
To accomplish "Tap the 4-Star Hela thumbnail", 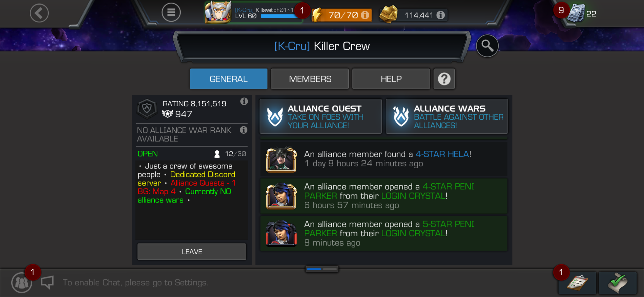I will tap(281, 159).
